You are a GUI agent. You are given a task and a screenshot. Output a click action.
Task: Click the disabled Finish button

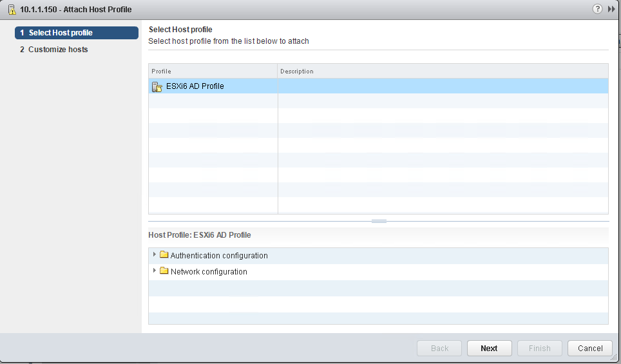click(x=539, y=348)
